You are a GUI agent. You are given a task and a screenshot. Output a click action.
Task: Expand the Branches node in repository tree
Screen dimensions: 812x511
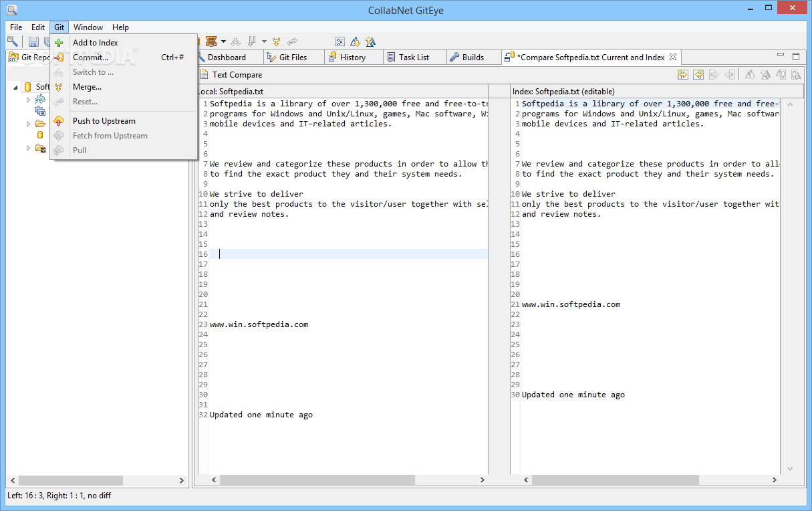(29, 100)
